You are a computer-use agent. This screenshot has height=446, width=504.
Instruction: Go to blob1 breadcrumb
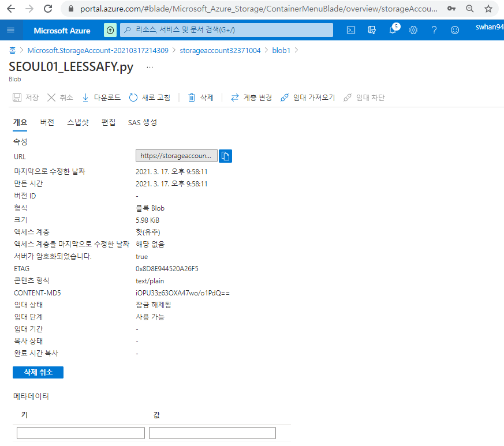click(281, 50)
